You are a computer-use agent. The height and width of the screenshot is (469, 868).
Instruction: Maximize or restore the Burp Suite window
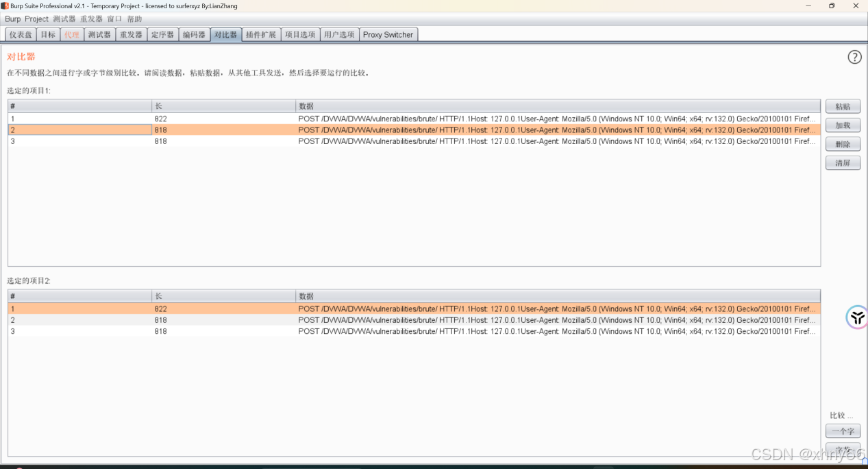tap(832, 5)
